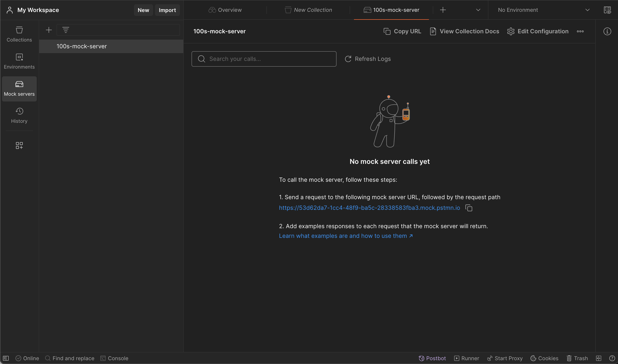Open the info panel icon on the right
The height and width of the screenshot is (364, 618).
pyautogui.click(x=607, y=32)
